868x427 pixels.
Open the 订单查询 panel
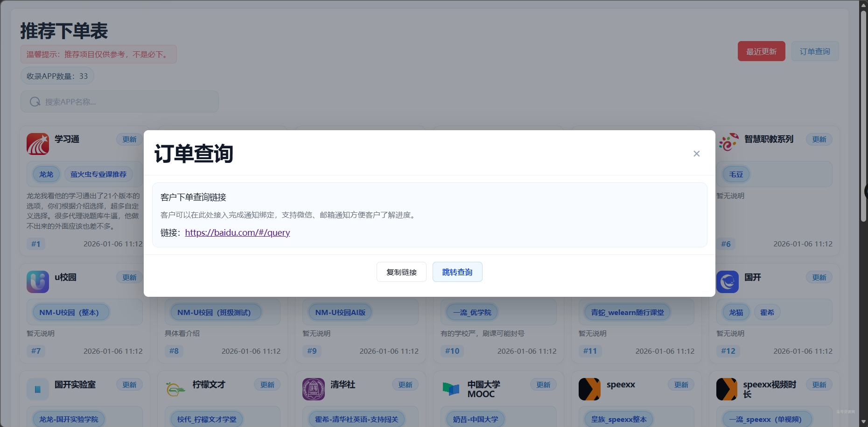pos(815,51)
